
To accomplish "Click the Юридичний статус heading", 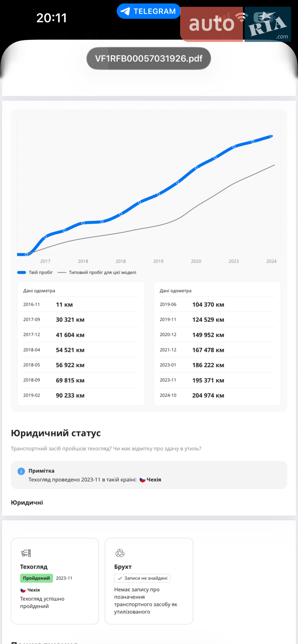I will 56,433.
